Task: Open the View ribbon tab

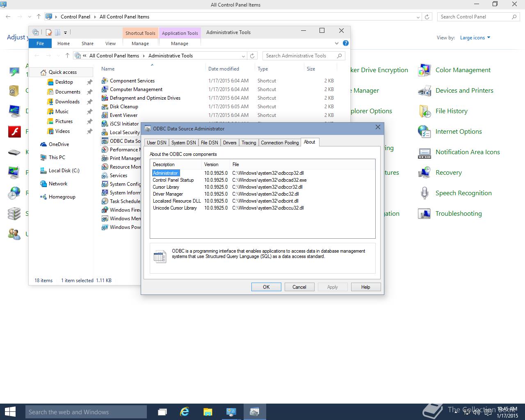Action: (x=110, y=43)
